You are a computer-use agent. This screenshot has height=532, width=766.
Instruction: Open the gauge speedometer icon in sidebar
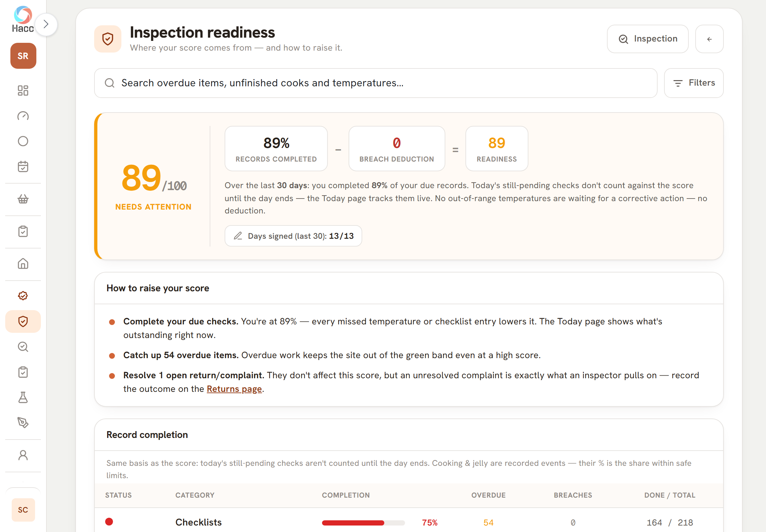click(x=23, y=116)
